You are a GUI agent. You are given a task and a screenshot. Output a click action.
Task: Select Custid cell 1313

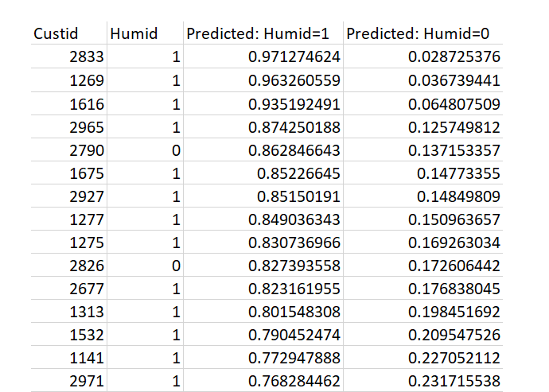tap(69, 312)
